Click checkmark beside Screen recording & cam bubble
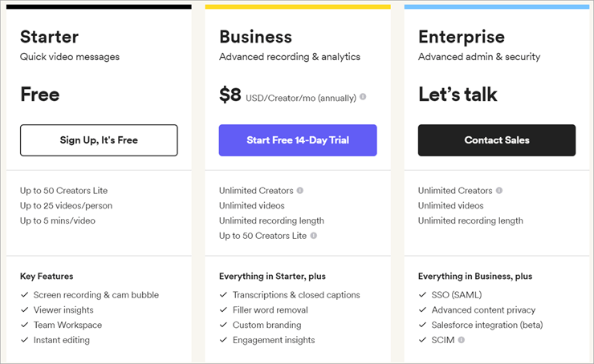Viewport: 594px width, 364px height. 24,295
